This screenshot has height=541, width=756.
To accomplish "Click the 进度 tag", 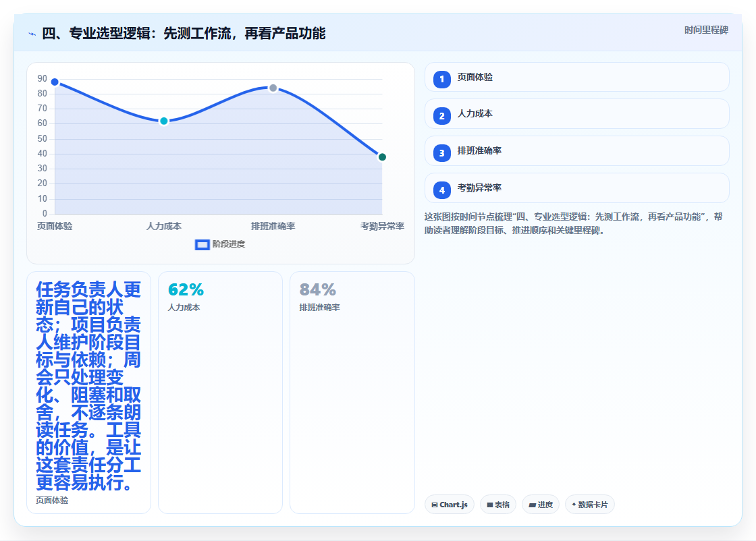I will click(x=541, y=505).
